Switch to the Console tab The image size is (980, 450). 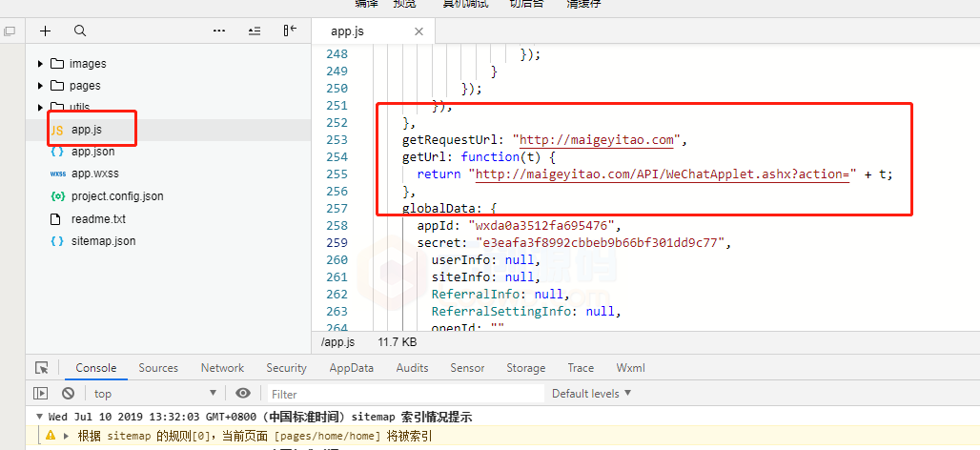tap(96, 368)
